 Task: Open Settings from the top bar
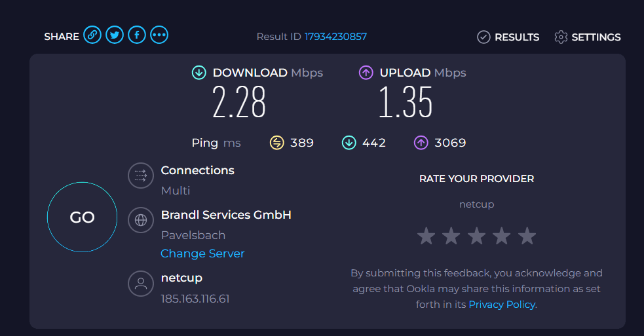tap(587, 37)
